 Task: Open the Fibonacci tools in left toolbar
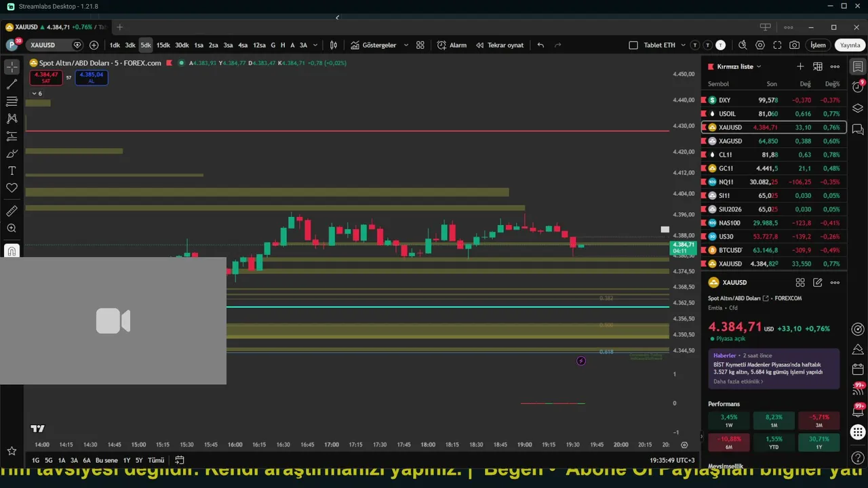tap(12, 102)
